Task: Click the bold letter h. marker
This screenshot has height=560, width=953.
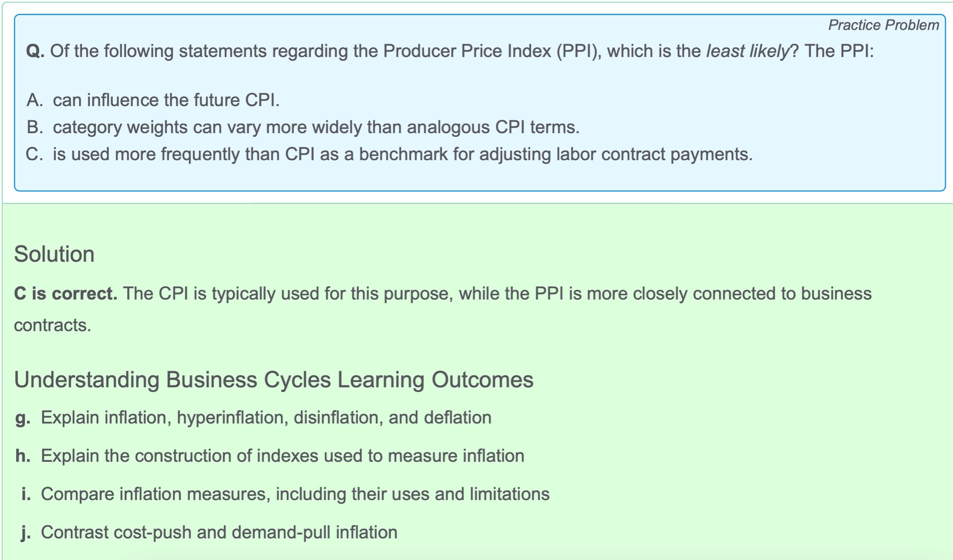Action: (23, 456)
